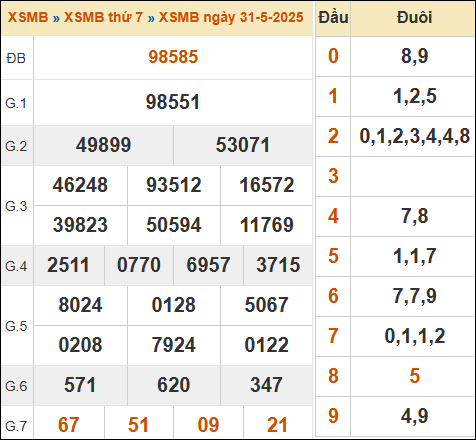Select G.3 number 46248
The image size is (476, 440).
tap(80, 185)
